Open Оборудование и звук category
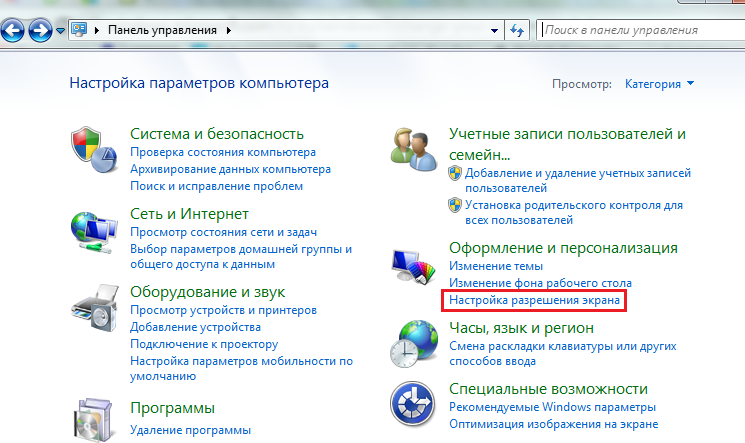745x443 pixels. (x=208, y=292)
